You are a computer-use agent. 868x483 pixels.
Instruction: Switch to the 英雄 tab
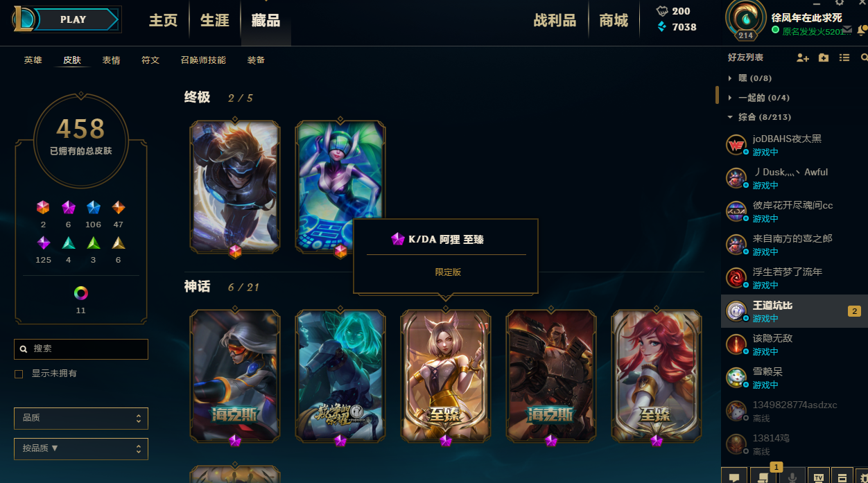[x=33, y=60]
